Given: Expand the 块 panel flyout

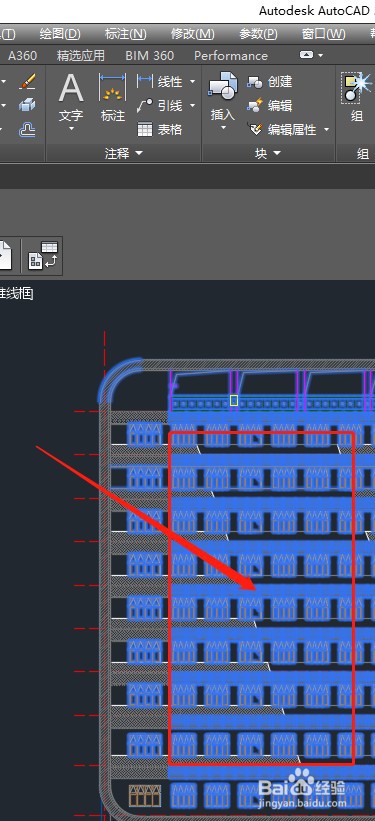Looking at the screenshot, I should (x=268, y=153).
